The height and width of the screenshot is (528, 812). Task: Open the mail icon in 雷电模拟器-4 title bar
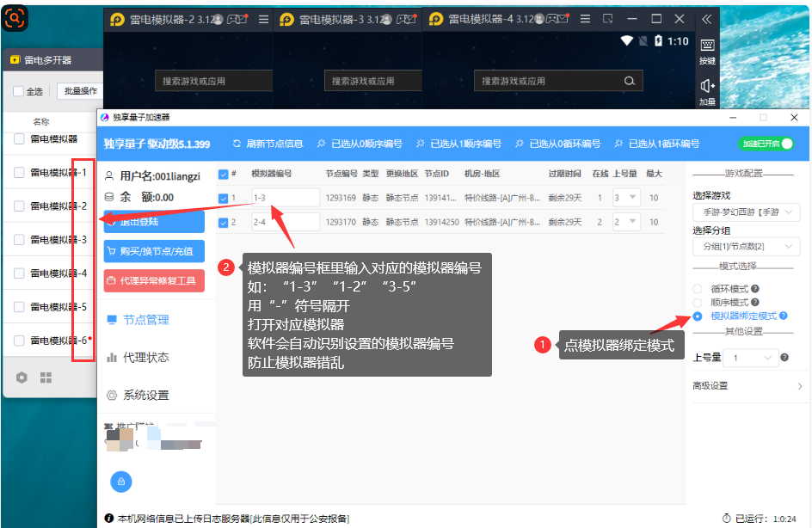tap(563, 19)
